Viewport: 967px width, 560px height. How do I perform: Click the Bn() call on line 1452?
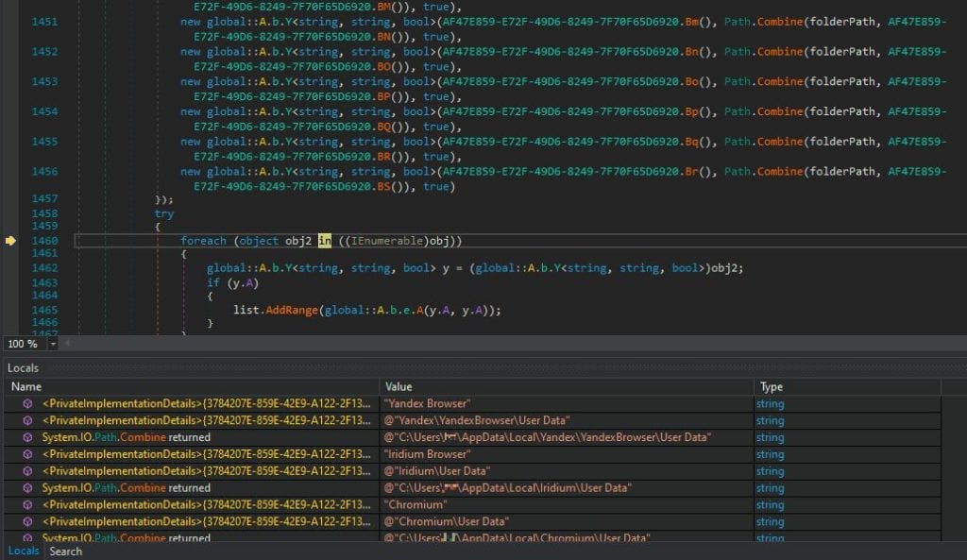(698, 51)
